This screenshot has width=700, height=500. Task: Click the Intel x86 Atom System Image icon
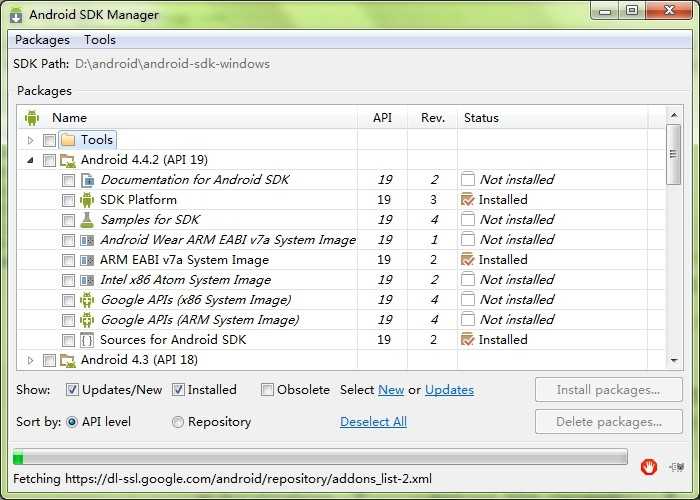87,280
